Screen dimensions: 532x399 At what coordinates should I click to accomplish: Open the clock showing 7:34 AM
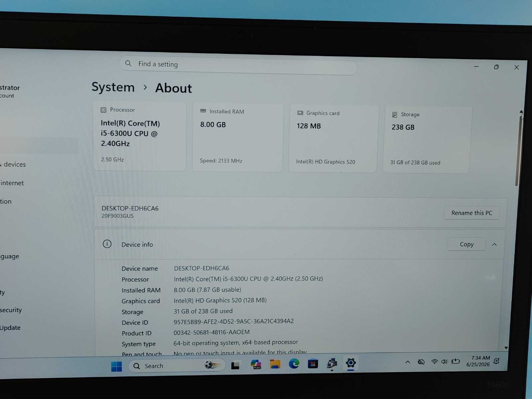478,361
